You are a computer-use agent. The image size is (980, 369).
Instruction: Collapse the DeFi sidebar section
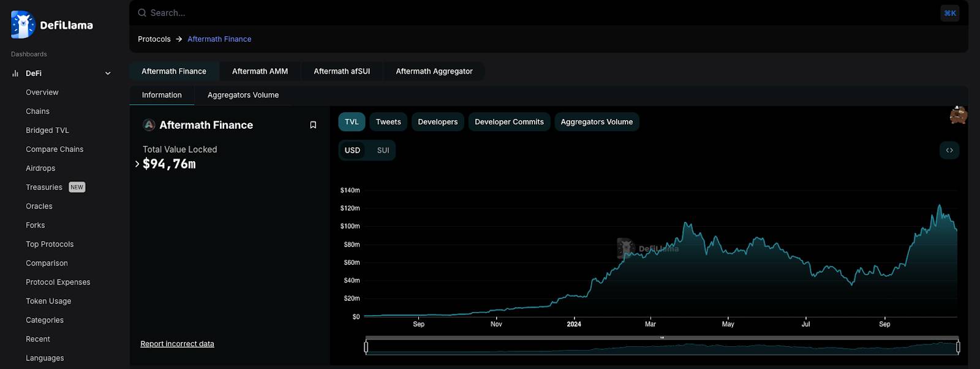(x=108, y=74)
